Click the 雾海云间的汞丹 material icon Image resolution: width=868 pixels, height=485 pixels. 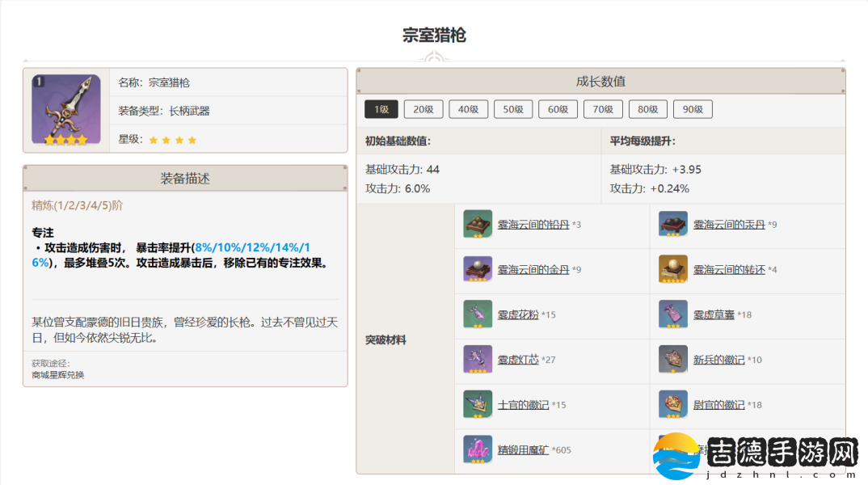pyautogui.click(x=672, y=224)
